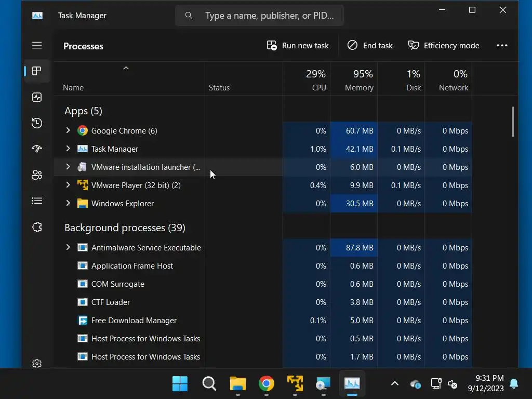Open the Services sidebar icon

click(x=37, y=227)
